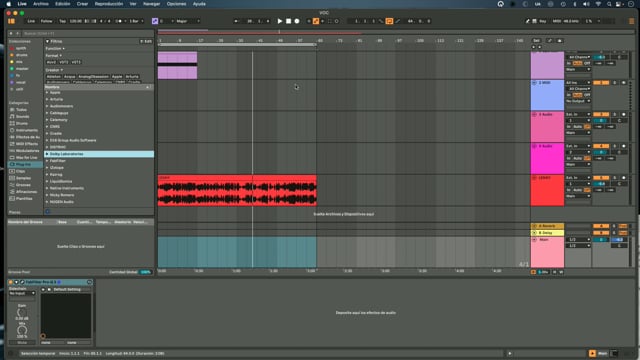This screenshot has width=640, height=360.
Task: Select the Todos category icon
Action: click(x=12, y=109)
